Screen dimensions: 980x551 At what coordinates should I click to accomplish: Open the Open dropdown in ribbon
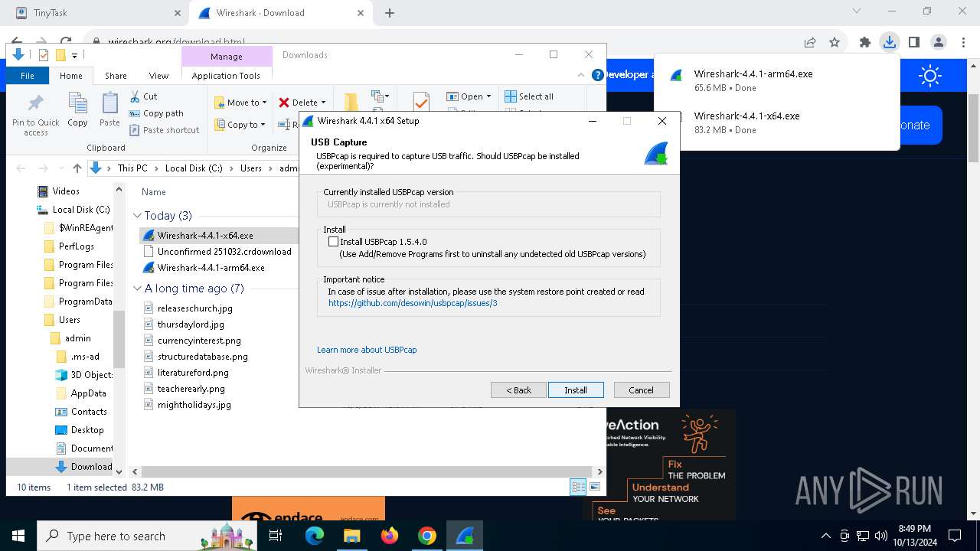(470, 96)
